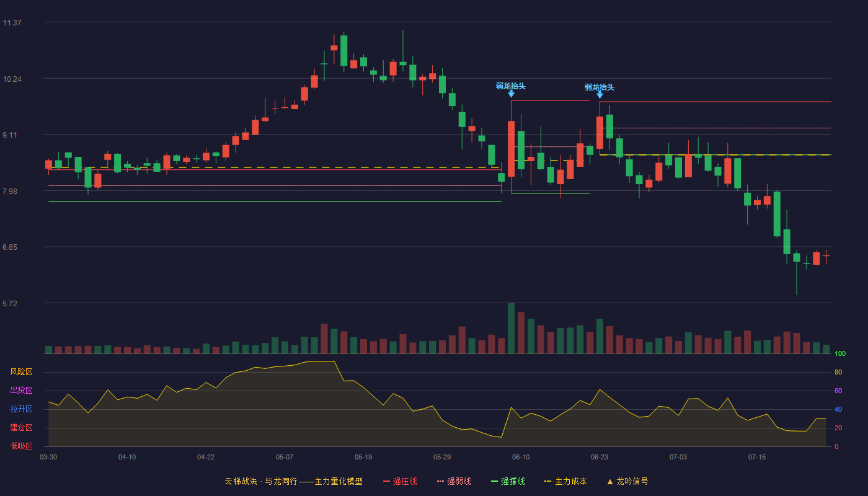The width and height of the screenshot is (868, 496).
Task: Click the 100 indicator scale value
Action: (x=839, y=354)
